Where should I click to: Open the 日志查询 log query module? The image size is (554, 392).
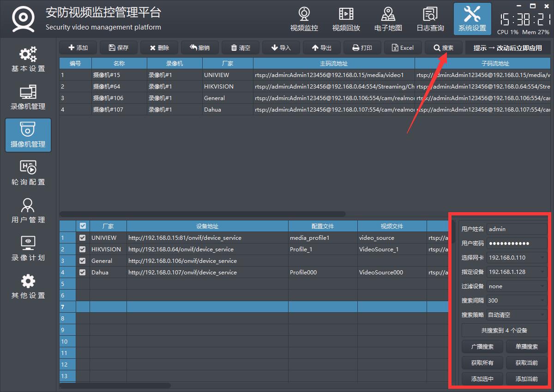(x=430, y=19)
